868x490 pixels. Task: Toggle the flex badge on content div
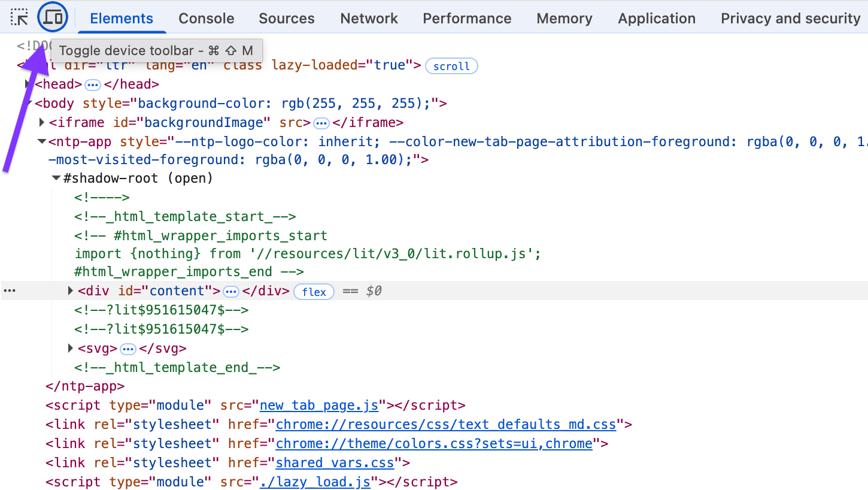pyautogui.click(x=314, y=292)
